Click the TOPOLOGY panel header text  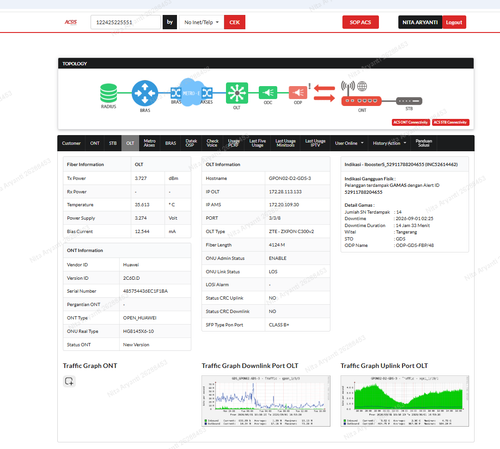75,64
